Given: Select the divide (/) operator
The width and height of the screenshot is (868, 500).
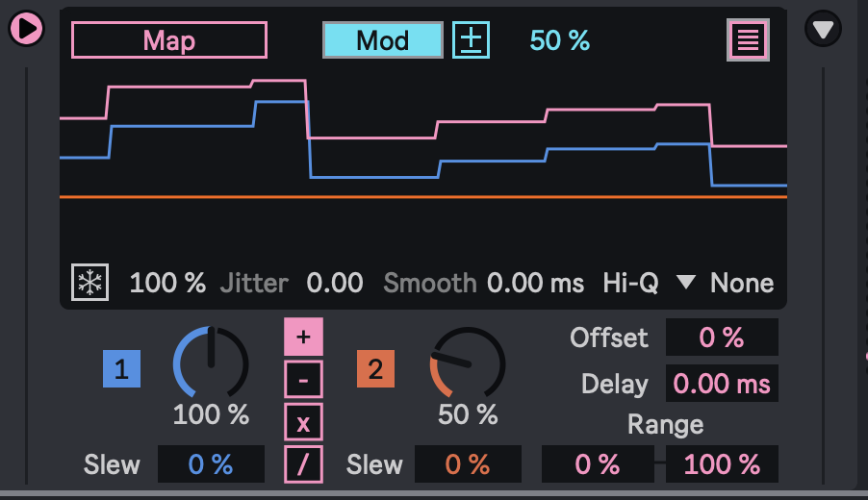Looking at the screenshot, I should (x=303, y=464).
